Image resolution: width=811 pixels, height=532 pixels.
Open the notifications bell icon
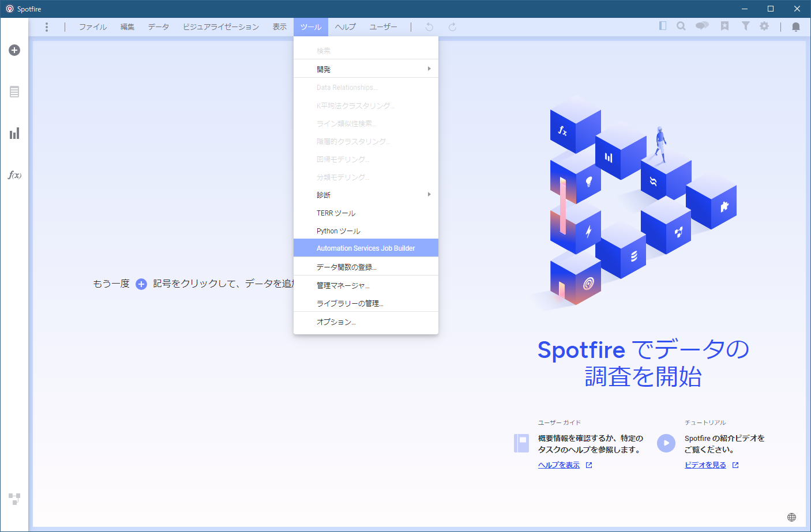pos(796,27)
